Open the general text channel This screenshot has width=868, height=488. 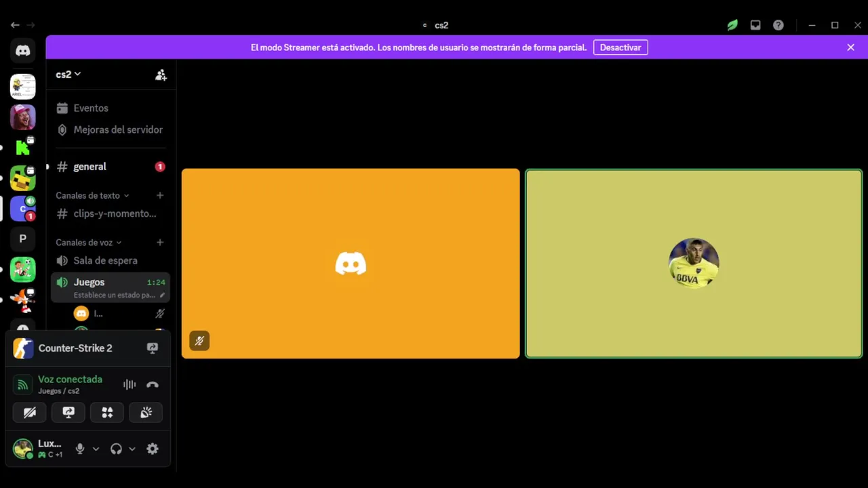[111, 167]
